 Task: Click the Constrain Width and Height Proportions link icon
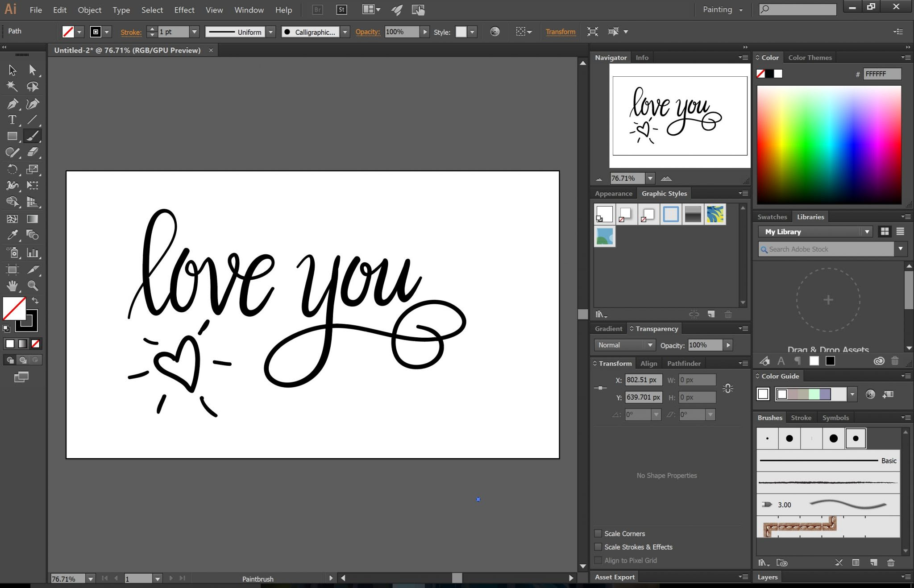728,388
